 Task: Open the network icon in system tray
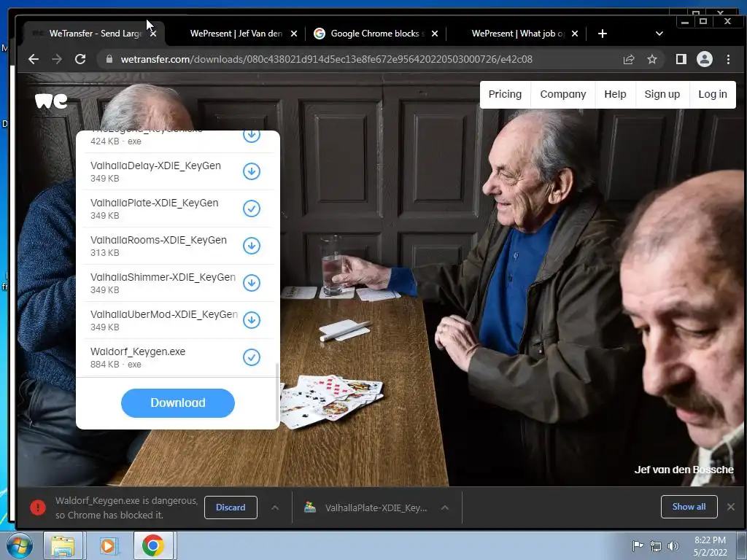coord(656,546)
